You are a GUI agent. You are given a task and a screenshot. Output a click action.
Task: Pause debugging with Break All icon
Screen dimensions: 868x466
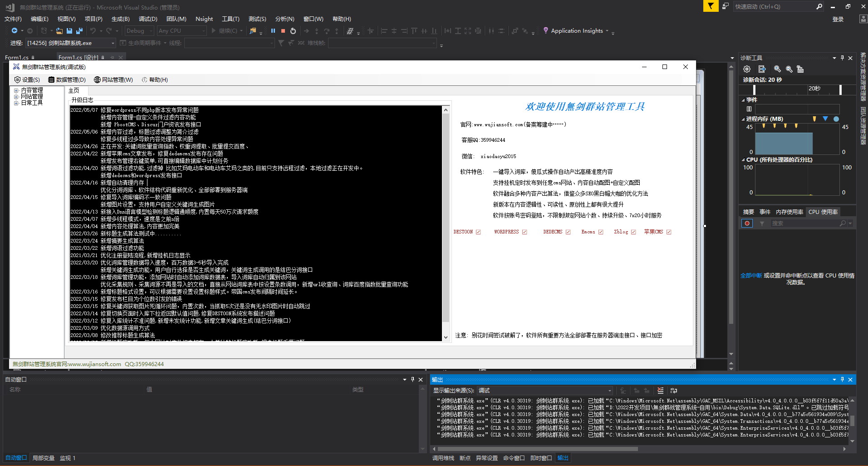[273, 31]
